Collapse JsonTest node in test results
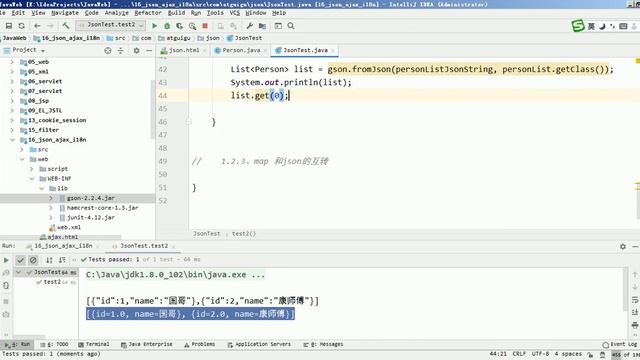640x360 pixels. (18, 272)
